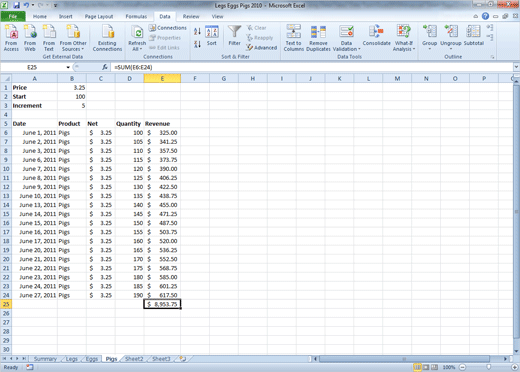Screen dimensions: 520x372
Task: Select cell with Price label
Action: [x=34, y=88]
